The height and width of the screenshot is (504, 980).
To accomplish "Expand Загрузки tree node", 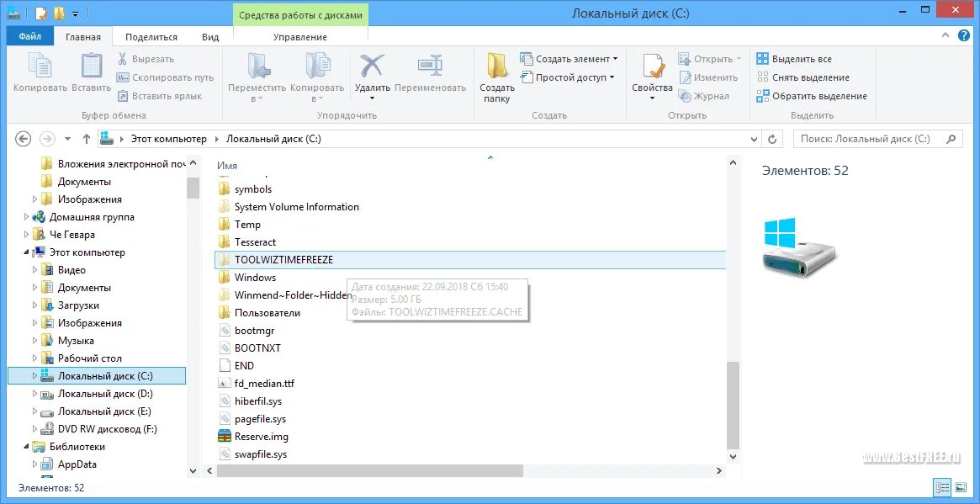I will click(x=35, y=305).
